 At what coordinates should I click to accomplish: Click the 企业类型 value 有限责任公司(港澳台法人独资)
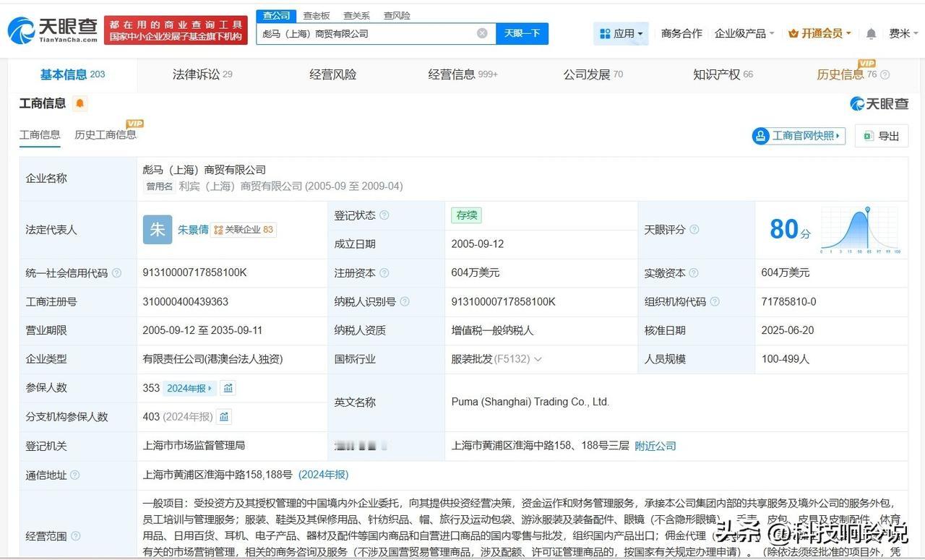[x=213, y=359]
